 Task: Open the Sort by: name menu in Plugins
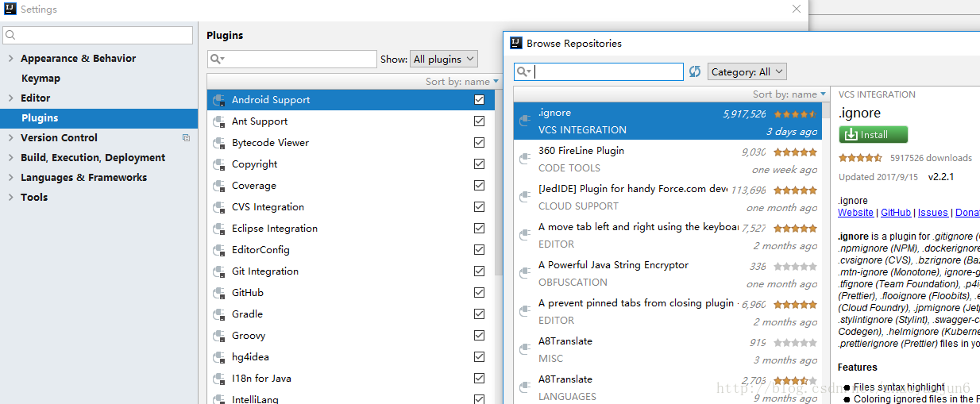462,81
